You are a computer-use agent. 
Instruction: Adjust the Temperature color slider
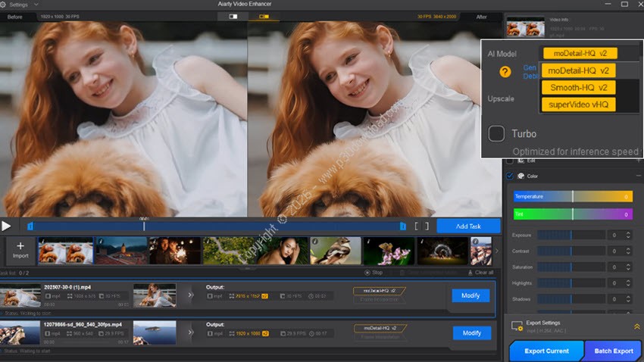(x=572, y=196)
